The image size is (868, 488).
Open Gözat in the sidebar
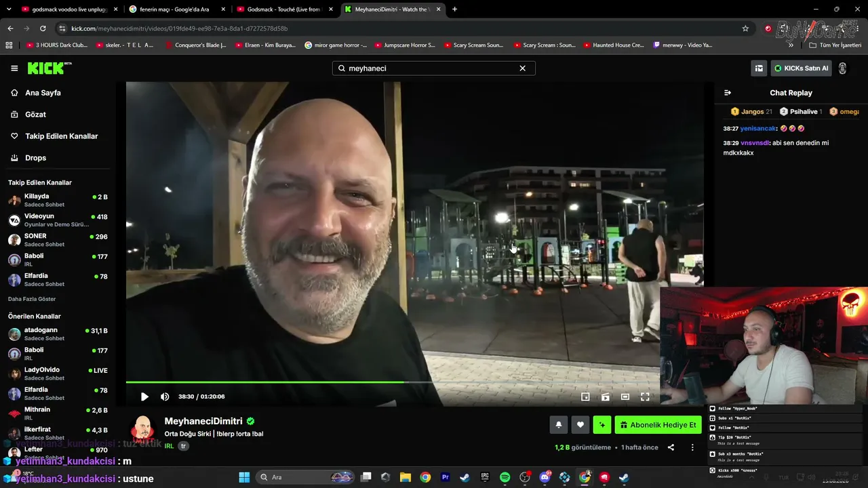[35, 115]
